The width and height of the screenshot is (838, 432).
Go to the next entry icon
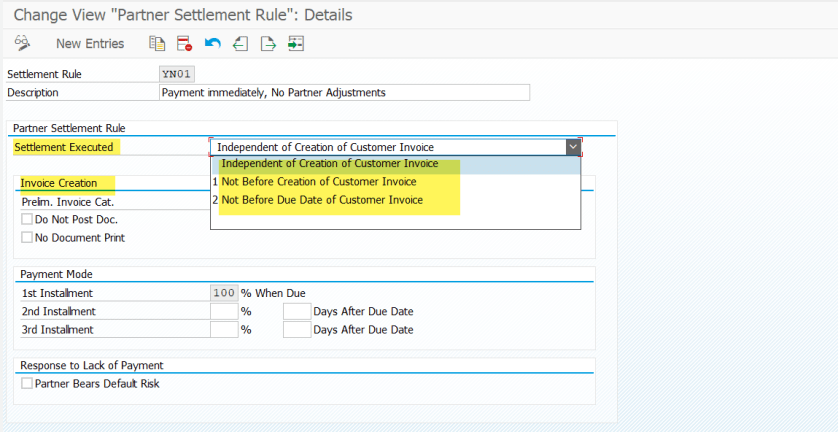tap(267, 43)
